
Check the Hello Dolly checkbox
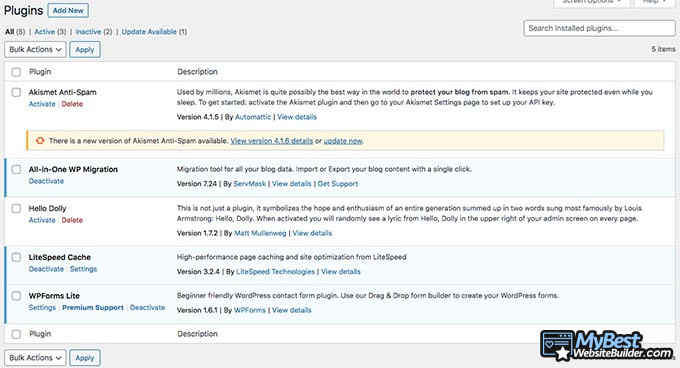pos(16,208)
